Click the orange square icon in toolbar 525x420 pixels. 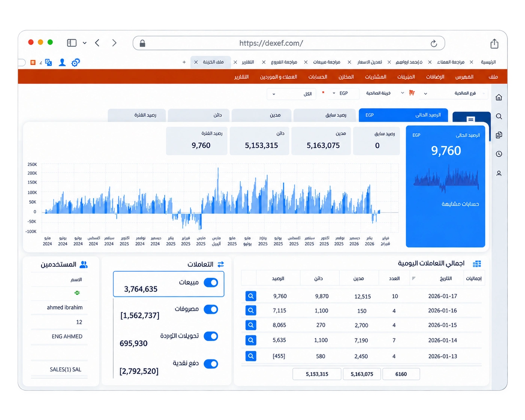tap(33, 63)
